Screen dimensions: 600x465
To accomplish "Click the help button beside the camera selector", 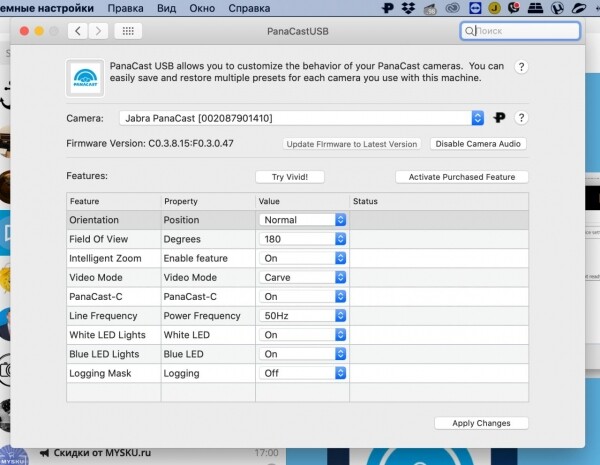I will [521, 118].
